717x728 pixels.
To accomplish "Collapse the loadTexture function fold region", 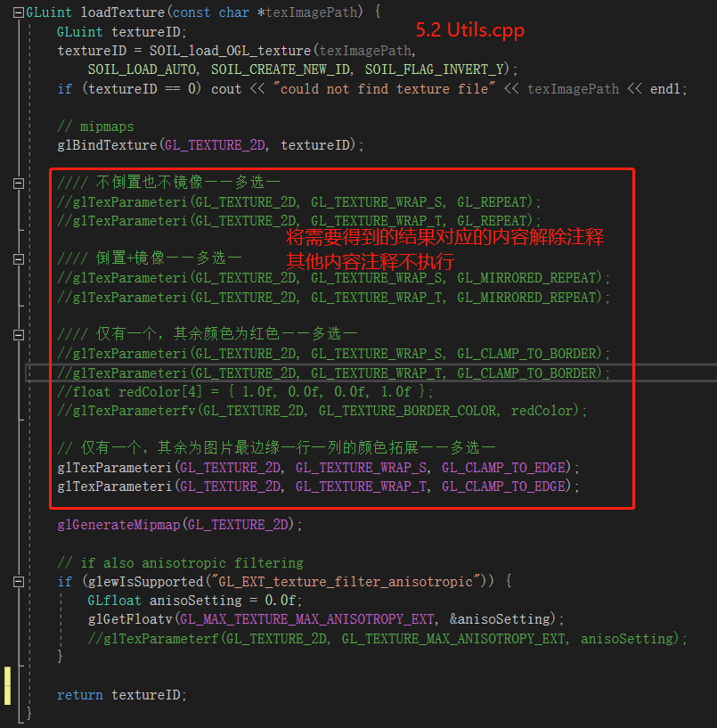I will 18,12.
